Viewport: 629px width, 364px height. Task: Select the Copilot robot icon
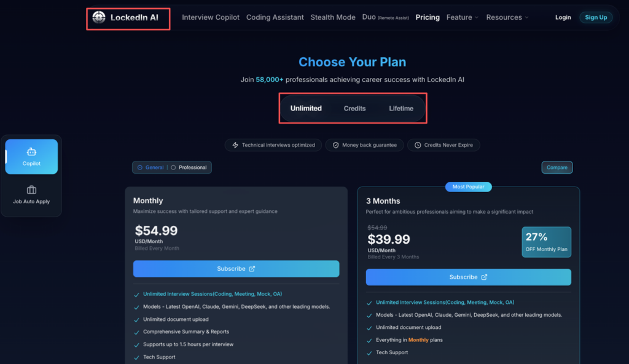point(31,152)
